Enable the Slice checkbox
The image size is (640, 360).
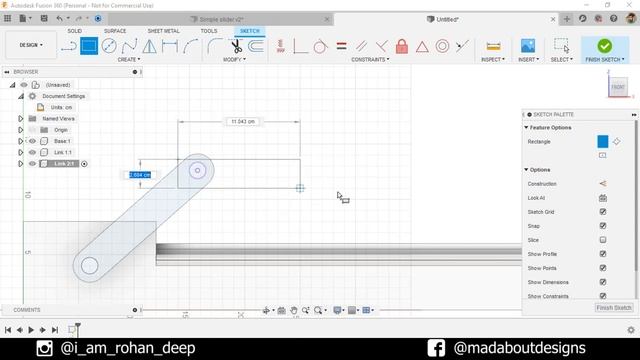(603, 240)
